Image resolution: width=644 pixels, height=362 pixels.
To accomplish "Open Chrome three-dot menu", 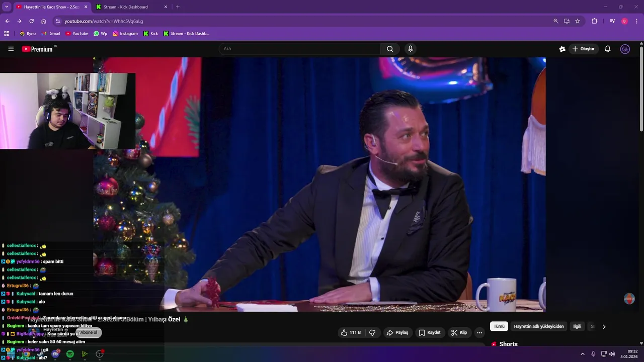I will pyautogui.click(x=636, y=21).
